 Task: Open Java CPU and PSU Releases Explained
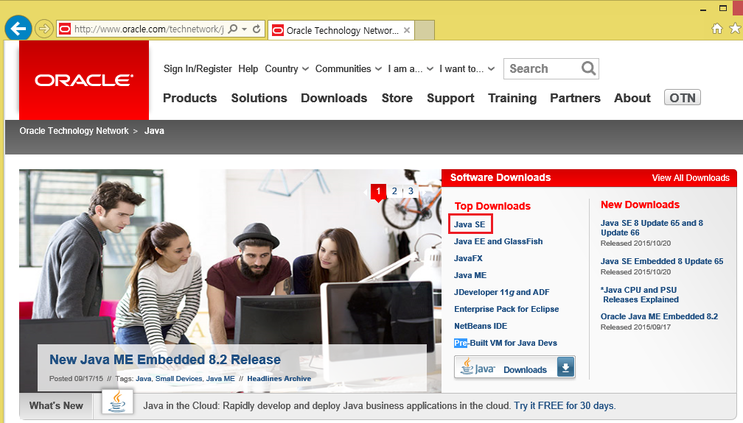pos(640,295)
